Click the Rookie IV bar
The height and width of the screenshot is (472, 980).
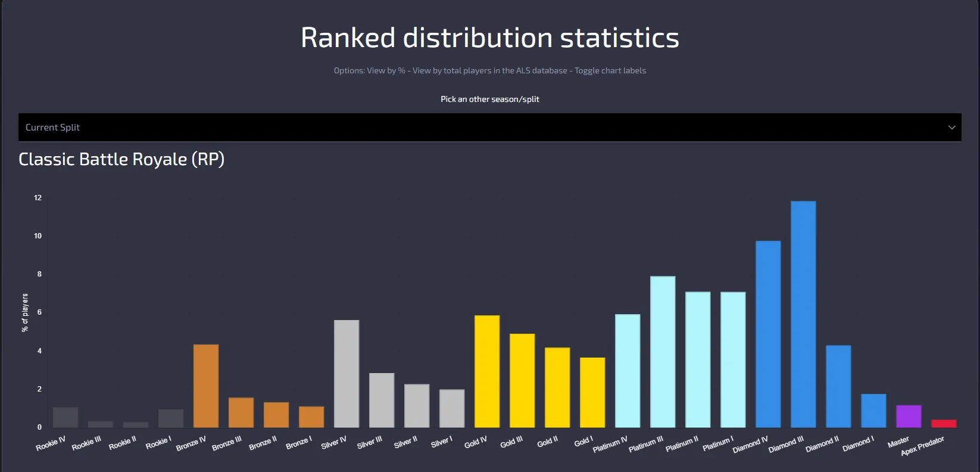tap(65, 417)
